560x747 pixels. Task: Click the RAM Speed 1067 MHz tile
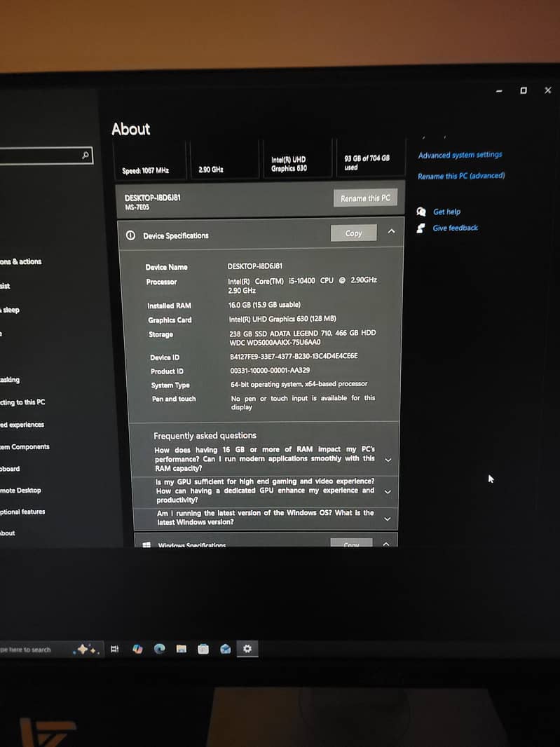tap(150, 160)
